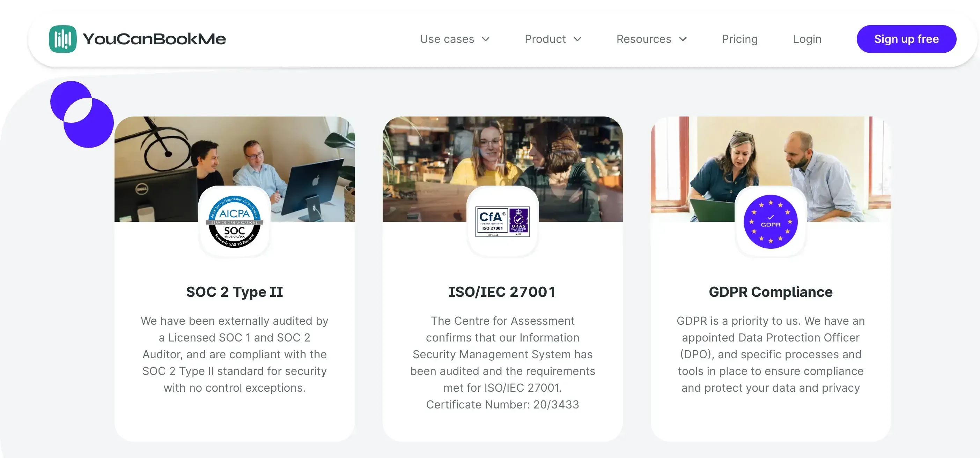
Task: Select the Login menu item
Action: click(x=806, y=39)
